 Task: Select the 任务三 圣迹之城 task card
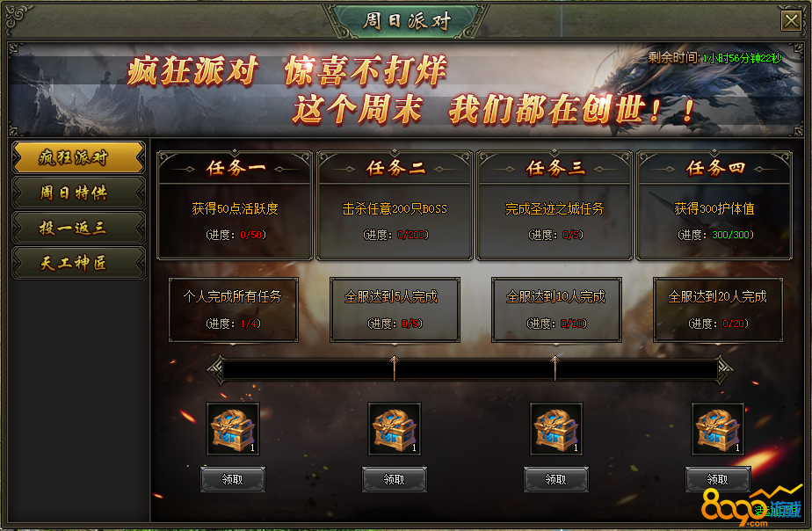coord(555,205)
